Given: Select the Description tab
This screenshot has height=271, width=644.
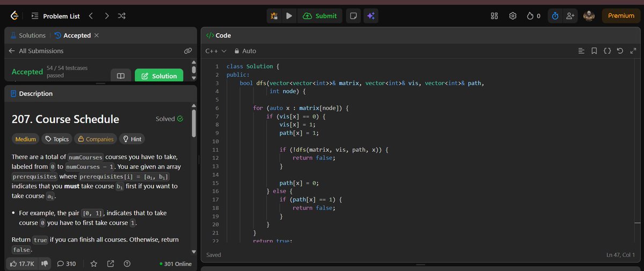Looking at the screenshot, I should coord(31,93).
